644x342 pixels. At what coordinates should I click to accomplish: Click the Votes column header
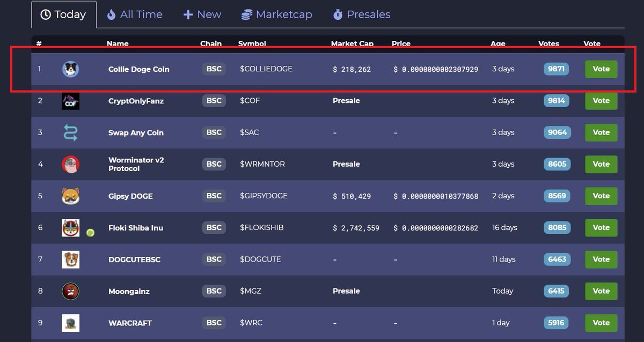(548, 43)
